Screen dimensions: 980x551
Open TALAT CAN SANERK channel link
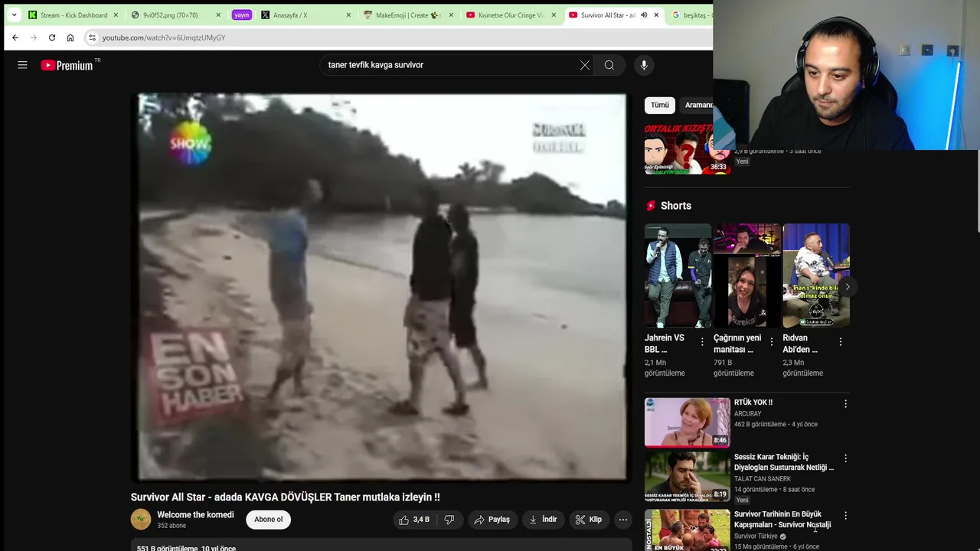[x=763, y=479]
